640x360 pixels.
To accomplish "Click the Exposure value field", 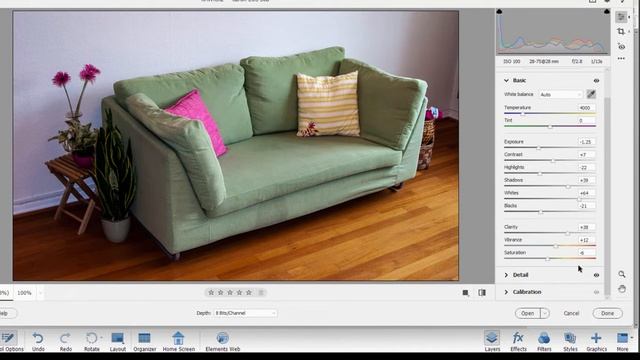I will tap(586, 142).
